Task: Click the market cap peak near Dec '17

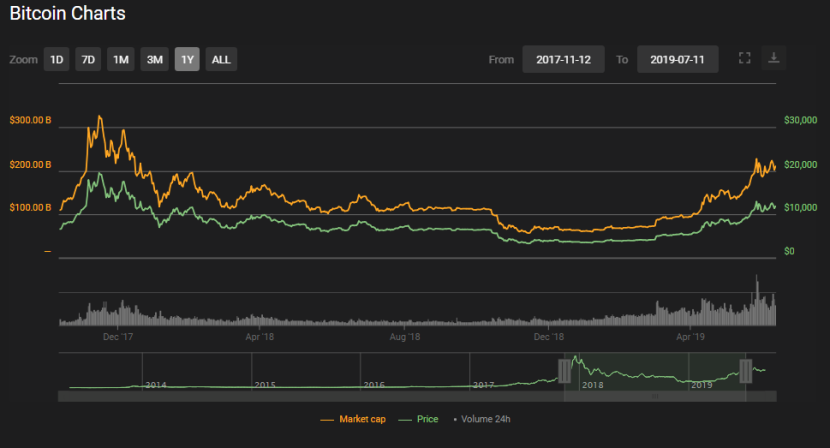Action: [99, 117]
